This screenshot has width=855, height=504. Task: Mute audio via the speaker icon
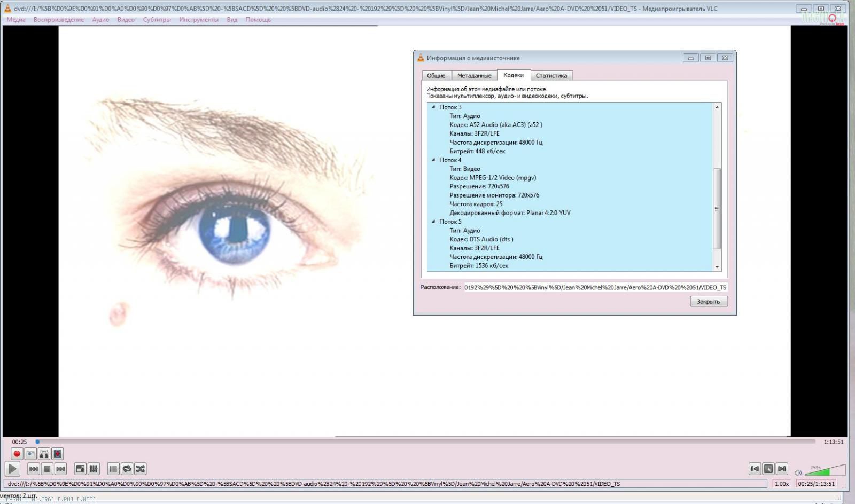point(798,472)
